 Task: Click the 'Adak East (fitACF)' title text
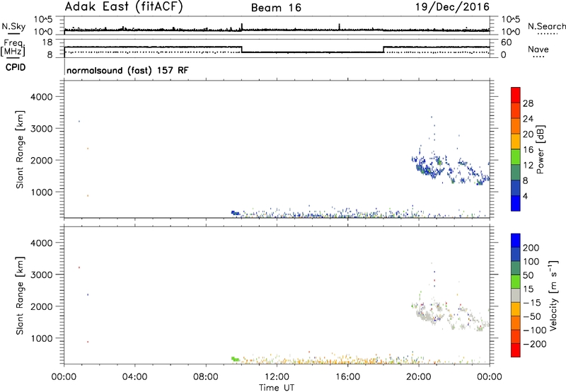124,7
